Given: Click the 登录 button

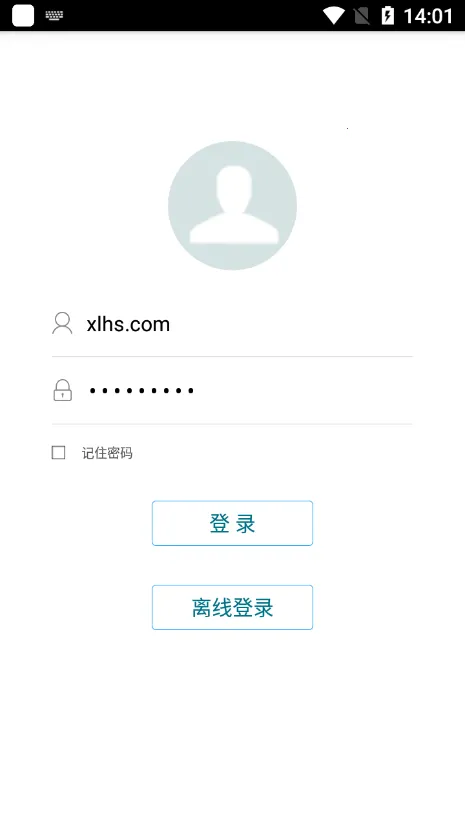Looking at the screenshot, I should point(232,523).
